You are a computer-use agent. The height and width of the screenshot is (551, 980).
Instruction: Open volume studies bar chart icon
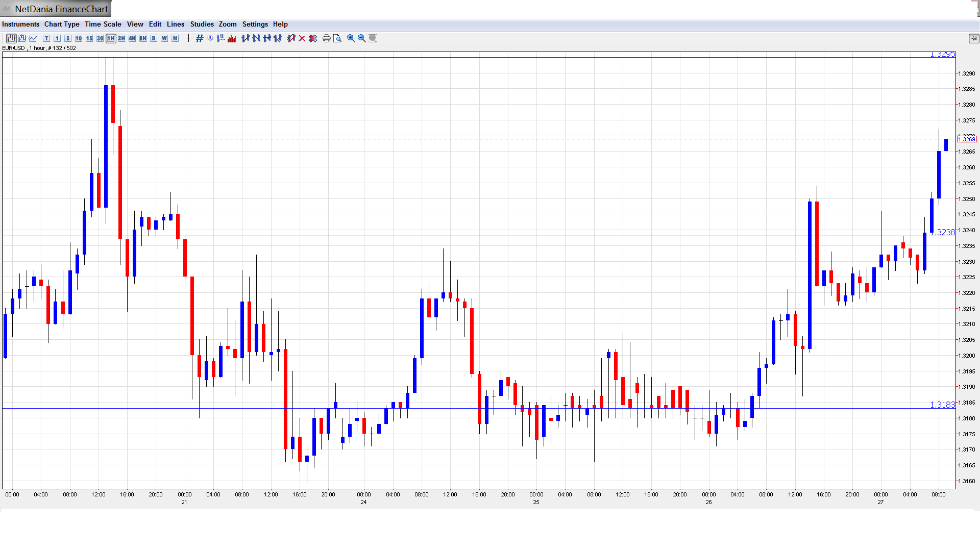click(x=232, y=38)
